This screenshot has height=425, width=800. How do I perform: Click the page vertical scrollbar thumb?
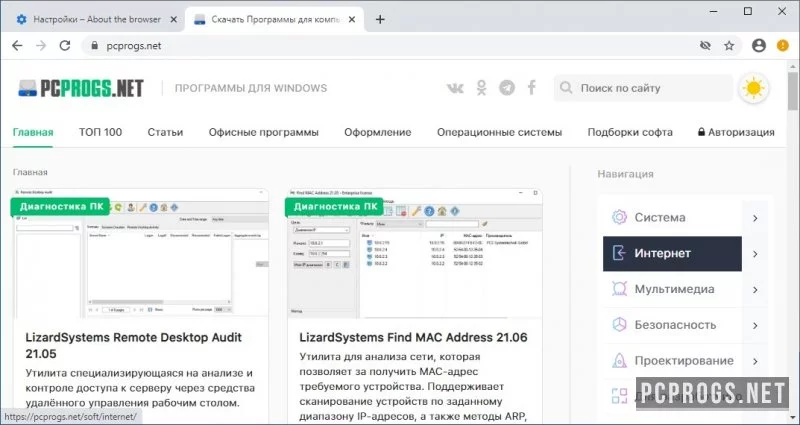point(792,91)
